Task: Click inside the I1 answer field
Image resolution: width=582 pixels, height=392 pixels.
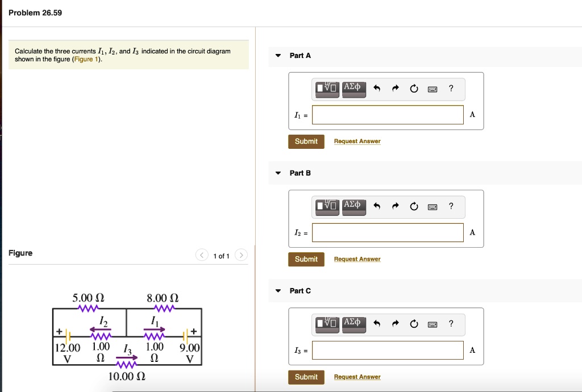Action: (x=388, y=114)
